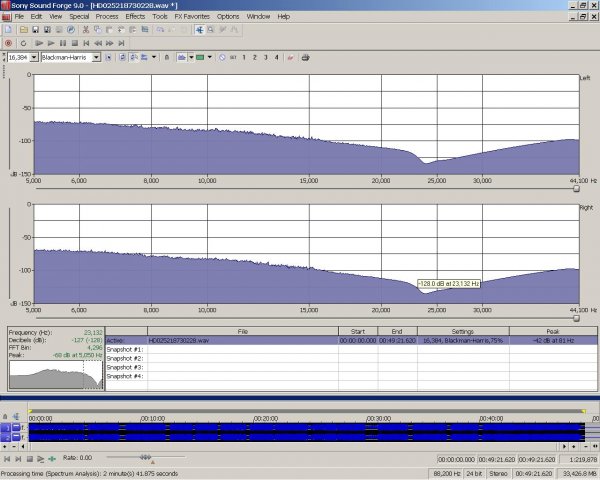Click the Save disk icon
The width and height of the screenshot is (600, 480).
pos(34,30)
